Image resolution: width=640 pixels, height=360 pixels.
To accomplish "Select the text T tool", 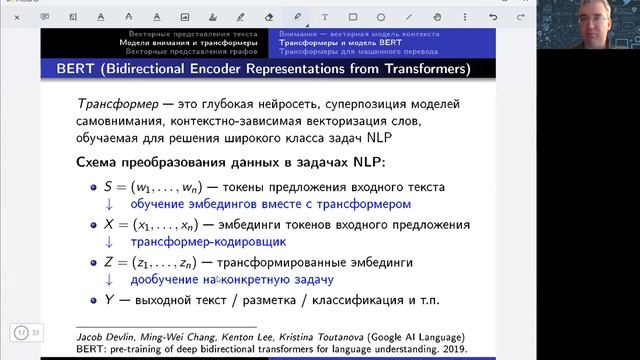I will [324, 17].
